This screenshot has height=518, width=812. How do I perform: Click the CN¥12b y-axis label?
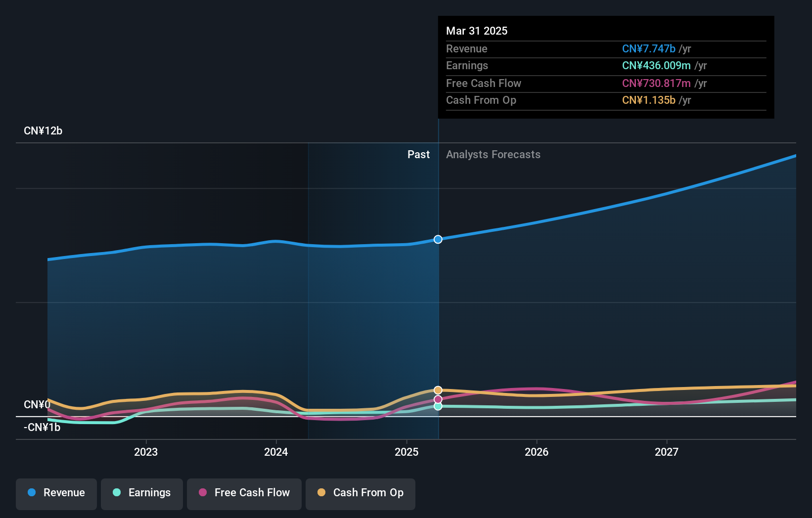(43, 131)
